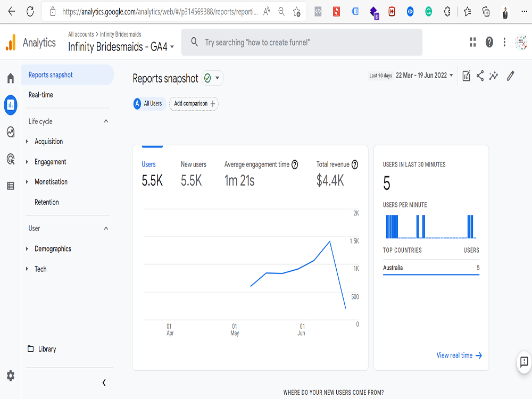This screenshot has width=532, height=399.
Task: Click help icon next to Average engagement time
Action: [x=295, y=164]
